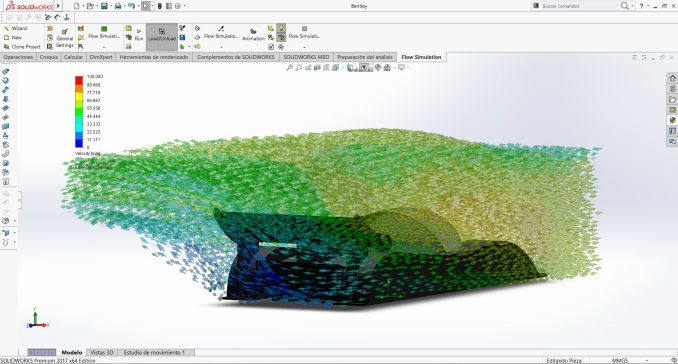Click the tab scroll arrows beside Modelo
This screenshot has height=364, width=678.
click(x=42, y=353)
